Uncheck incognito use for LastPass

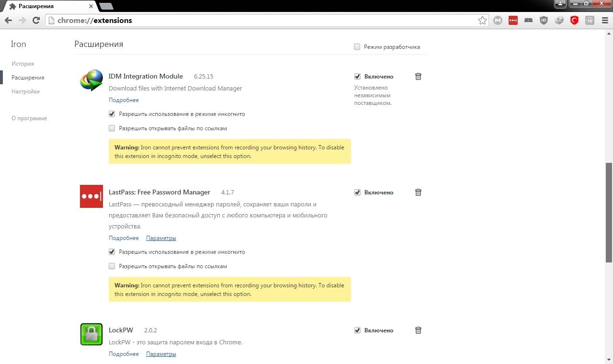pyautogui.click(x=112, y=252)
